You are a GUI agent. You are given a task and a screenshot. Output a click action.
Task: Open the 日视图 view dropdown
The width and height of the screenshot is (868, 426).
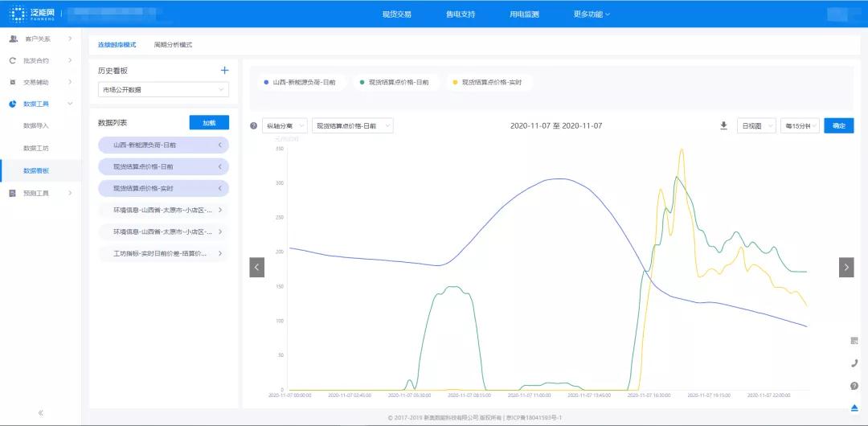[755, 126]
